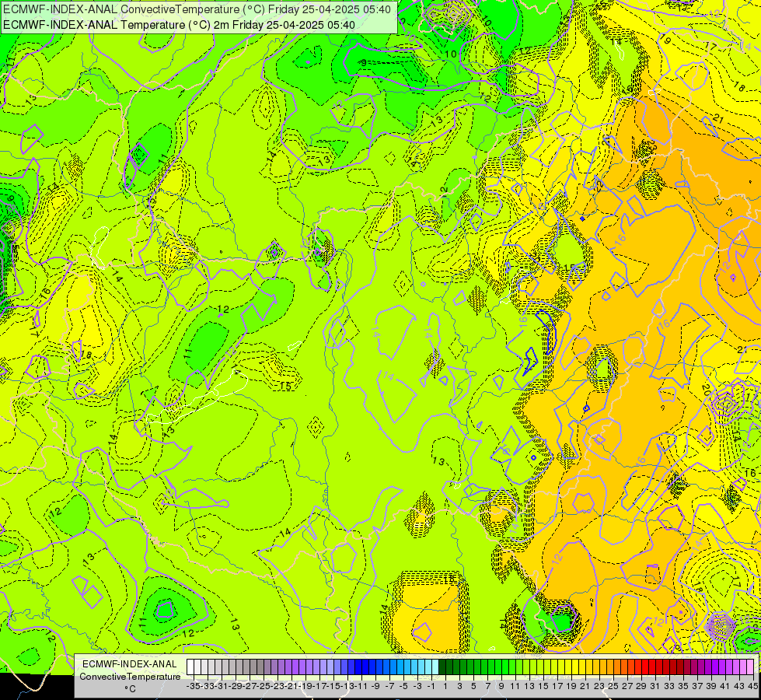Pick the blue legend swatch above -11
The width and height of the screenshot is (761, 700).
click(x=358, y=667)
